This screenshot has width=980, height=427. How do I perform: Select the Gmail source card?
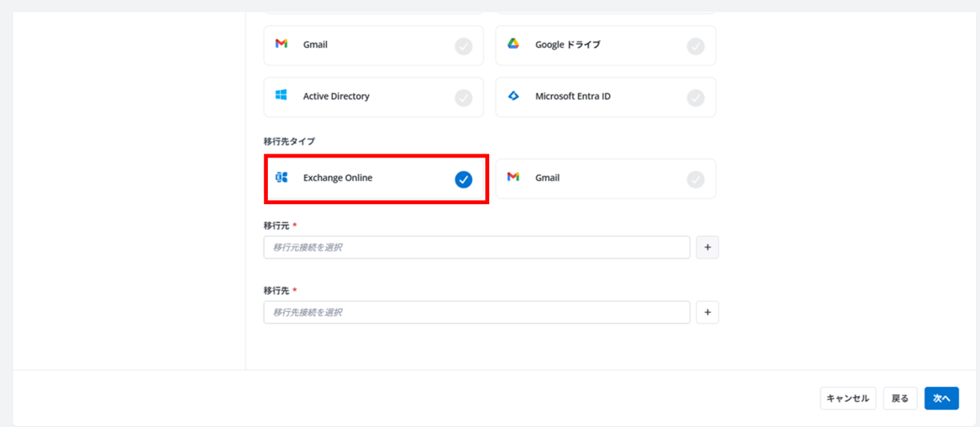(x=374, y=46)
